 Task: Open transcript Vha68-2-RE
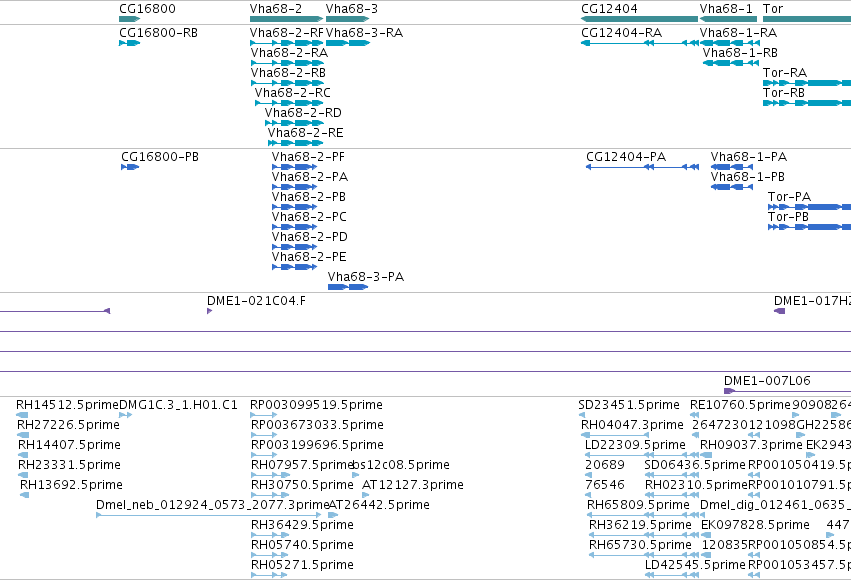(306, 133)
